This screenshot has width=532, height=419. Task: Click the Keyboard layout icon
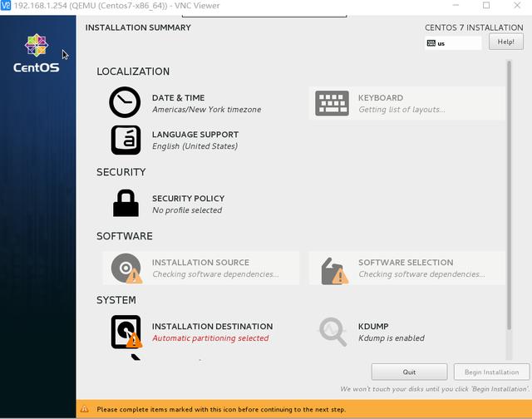pos(332,103)
